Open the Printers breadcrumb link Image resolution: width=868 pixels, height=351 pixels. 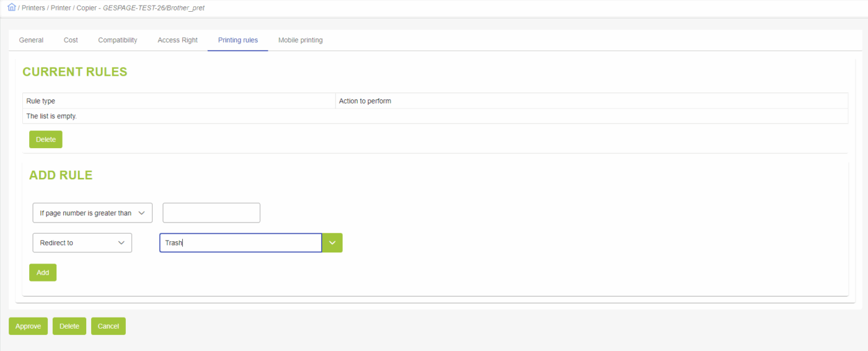[x=33, y=8]
